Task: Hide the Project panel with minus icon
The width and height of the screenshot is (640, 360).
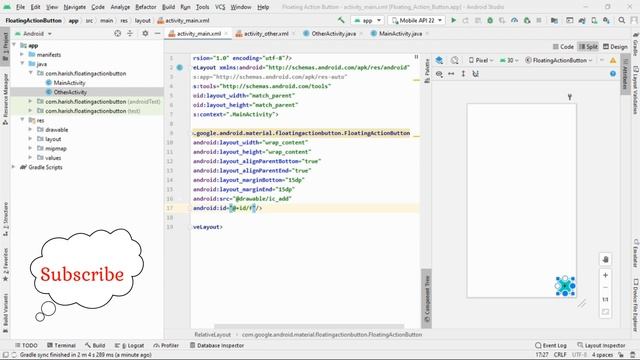Action: pos(157,33)
